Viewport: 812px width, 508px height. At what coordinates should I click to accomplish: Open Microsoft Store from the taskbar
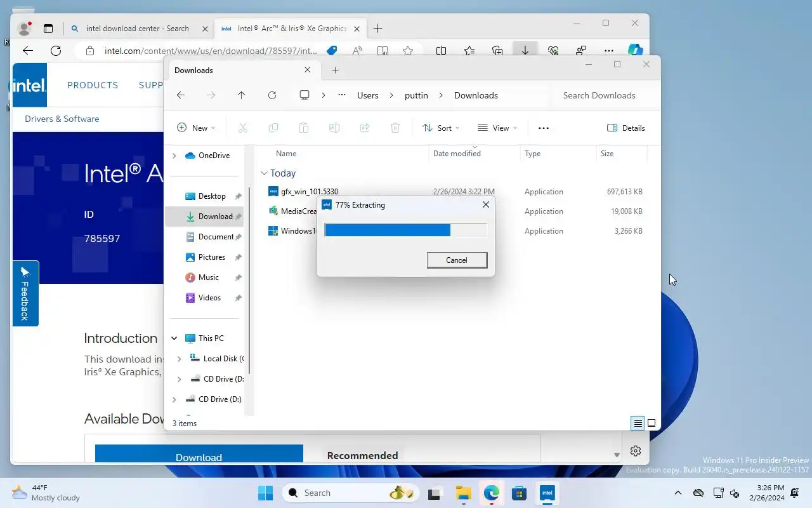tap(519, 493)
